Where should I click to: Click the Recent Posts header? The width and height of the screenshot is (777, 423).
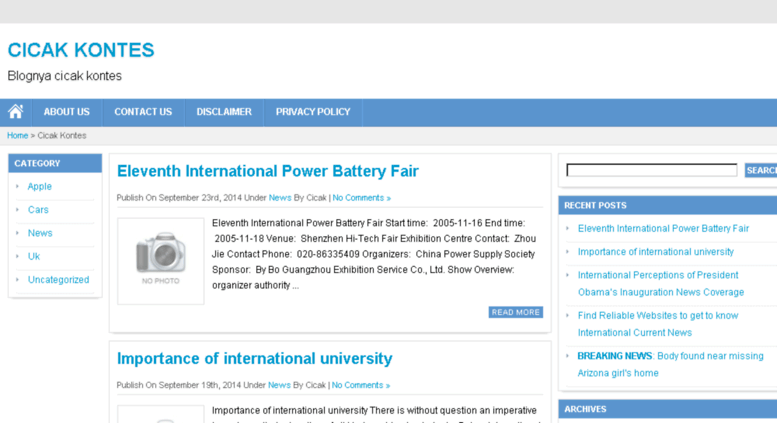[667, 205]
